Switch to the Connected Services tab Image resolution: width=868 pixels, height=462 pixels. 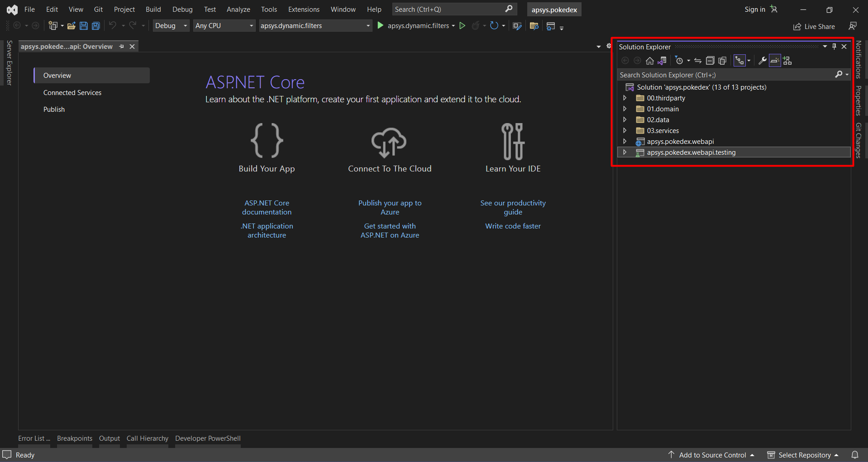pos(72,93)
